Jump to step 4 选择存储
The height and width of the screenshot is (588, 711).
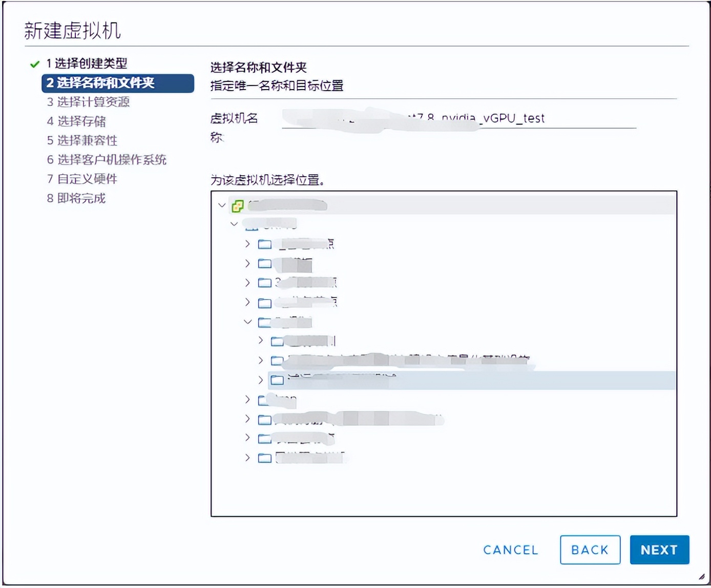(x=76, y=121)
